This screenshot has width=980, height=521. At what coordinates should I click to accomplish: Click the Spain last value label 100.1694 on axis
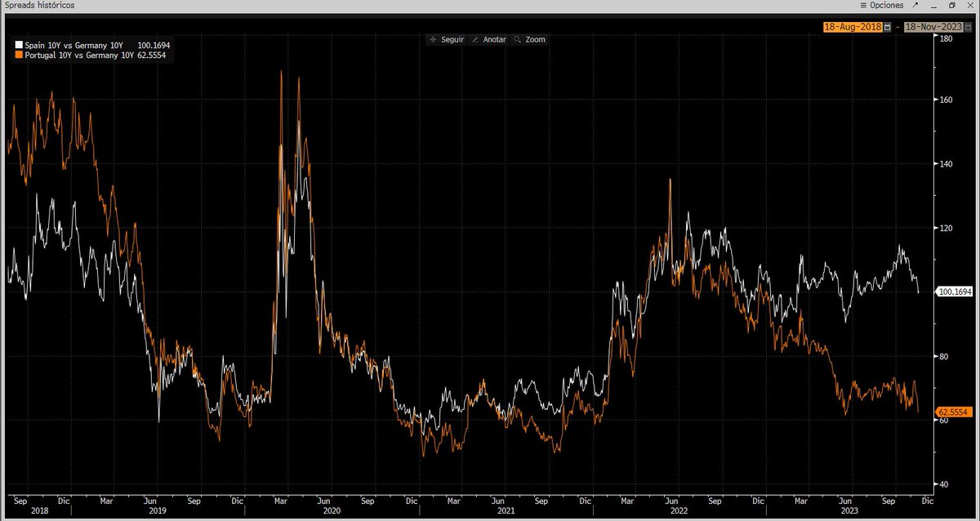(955, 292)
